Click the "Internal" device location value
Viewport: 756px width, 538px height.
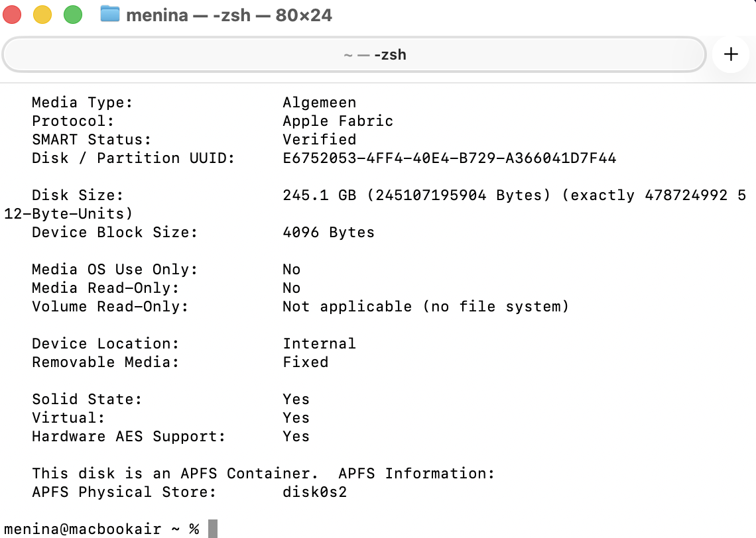(x=319, y=344)
